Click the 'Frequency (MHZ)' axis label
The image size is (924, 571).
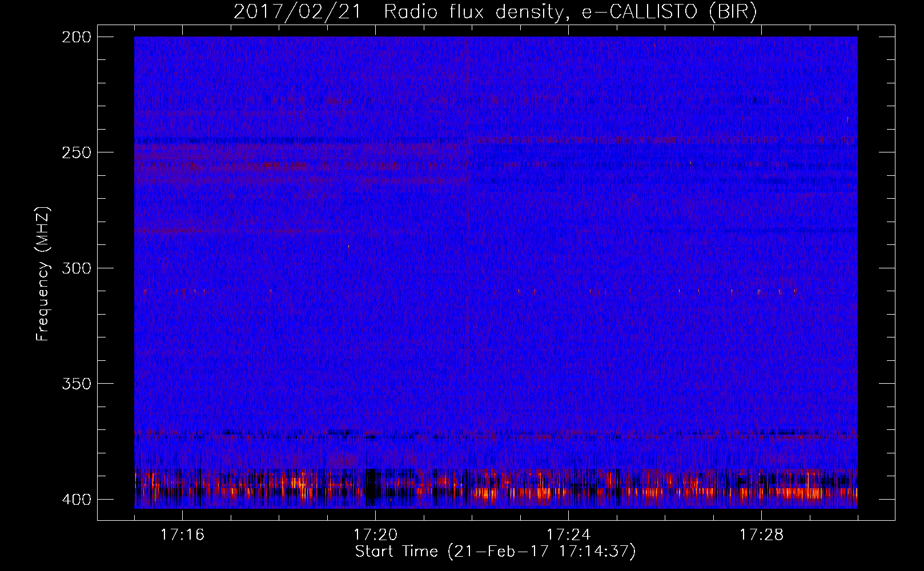pos(43,274)
